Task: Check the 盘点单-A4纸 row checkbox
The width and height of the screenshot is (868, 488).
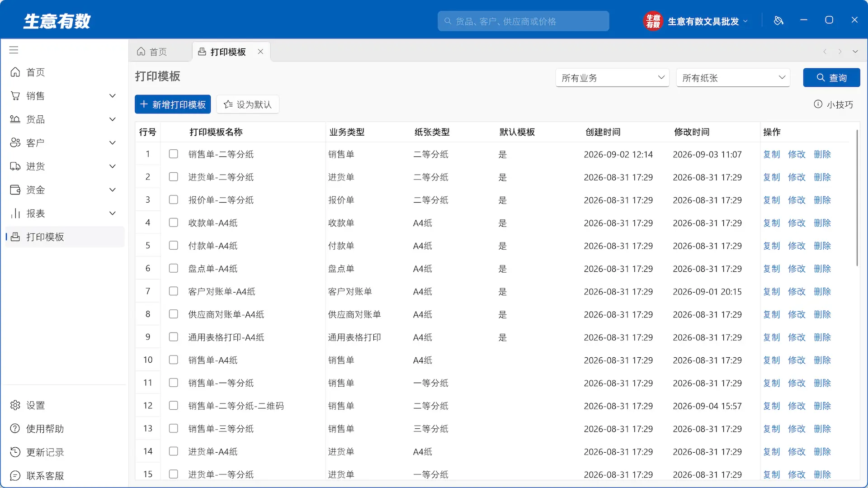Action: (174, 269)
